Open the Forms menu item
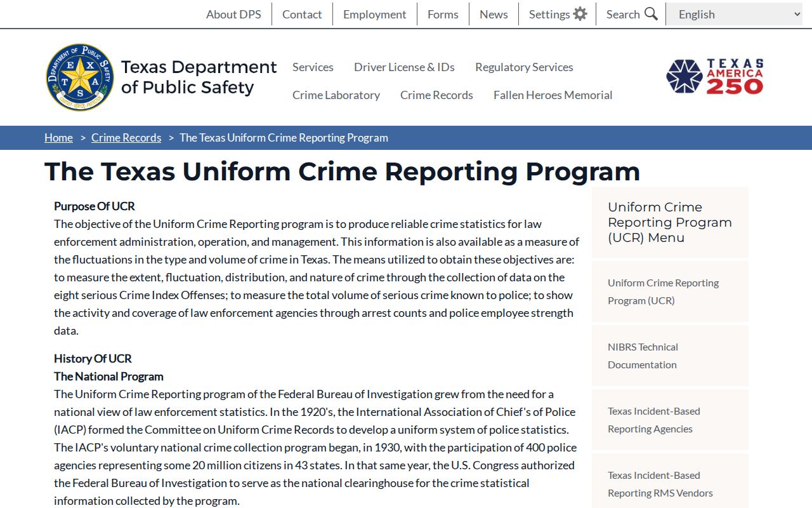Image resolution: width=812 pixels, height=508 pixels. click(443, 14)
